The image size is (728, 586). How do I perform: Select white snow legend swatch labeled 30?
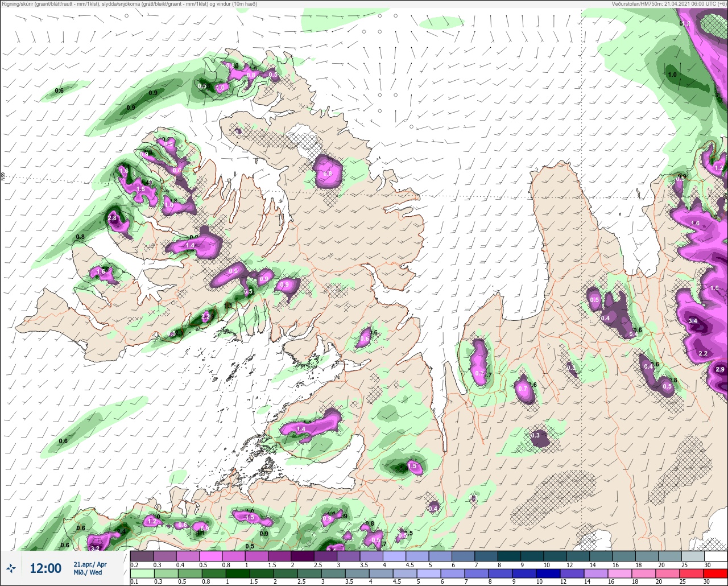[x=717, y=556]
